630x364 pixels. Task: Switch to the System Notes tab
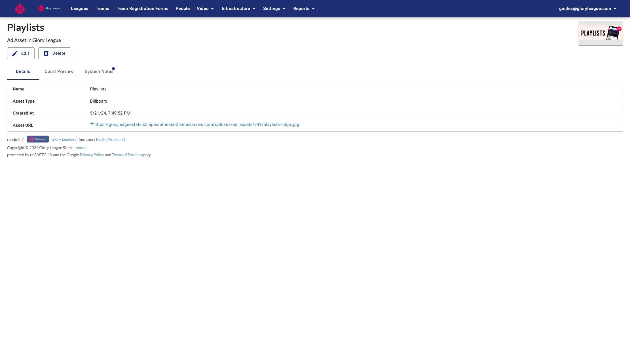click(99, 71)
